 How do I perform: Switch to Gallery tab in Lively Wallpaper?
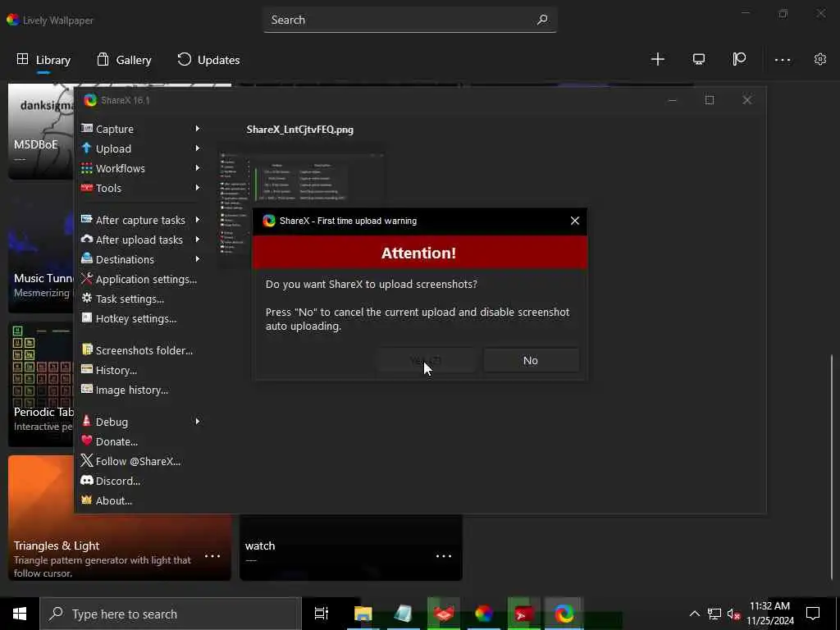[x=125, y=60]
